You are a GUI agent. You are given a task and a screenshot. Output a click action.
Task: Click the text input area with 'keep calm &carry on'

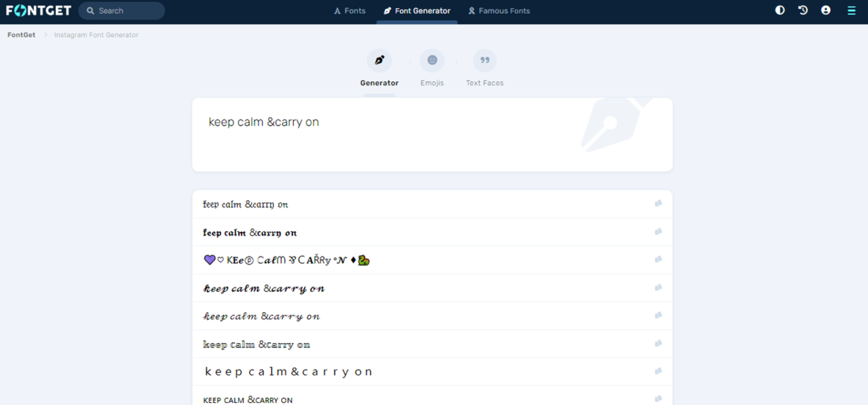432,134
